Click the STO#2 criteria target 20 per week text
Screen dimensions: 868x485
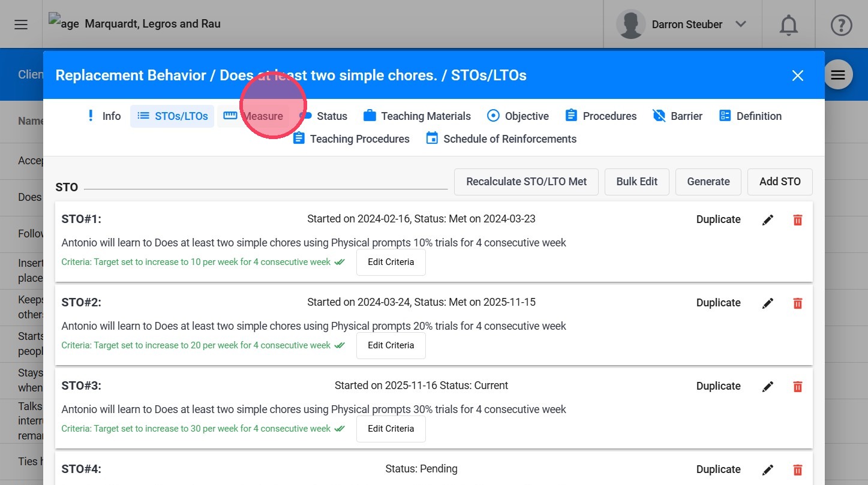point(196,345)
